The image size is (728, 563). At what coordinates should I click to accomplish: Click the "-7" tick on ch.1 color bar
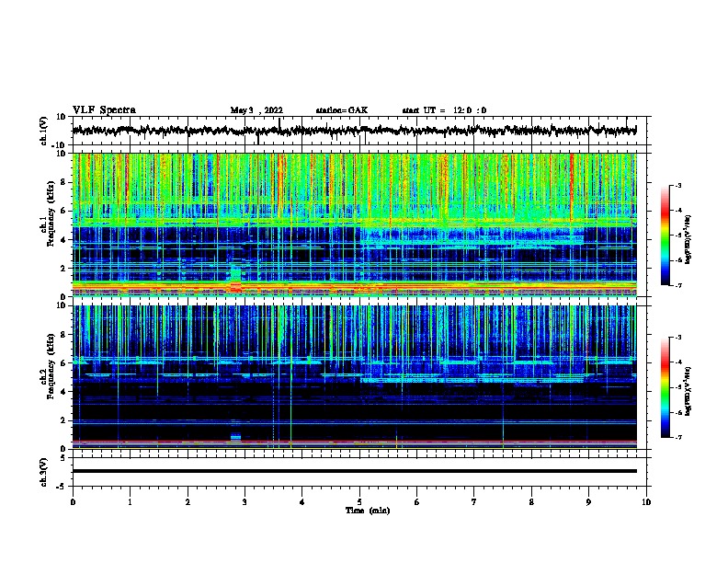678,285
